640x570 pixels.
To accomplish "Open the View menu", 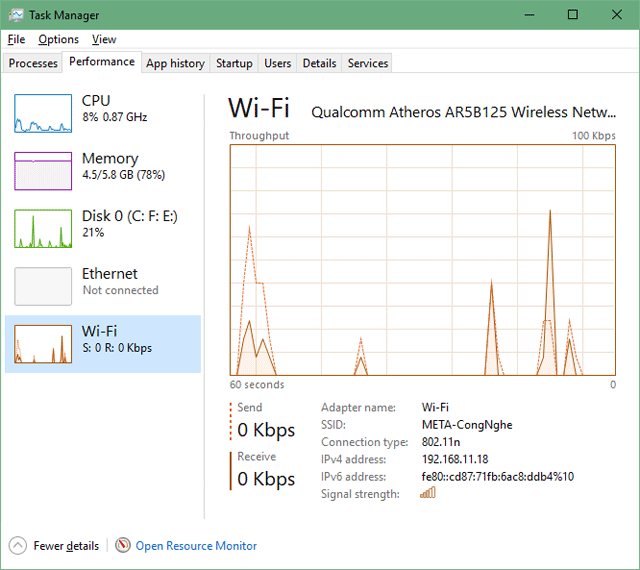I will 104,39.
